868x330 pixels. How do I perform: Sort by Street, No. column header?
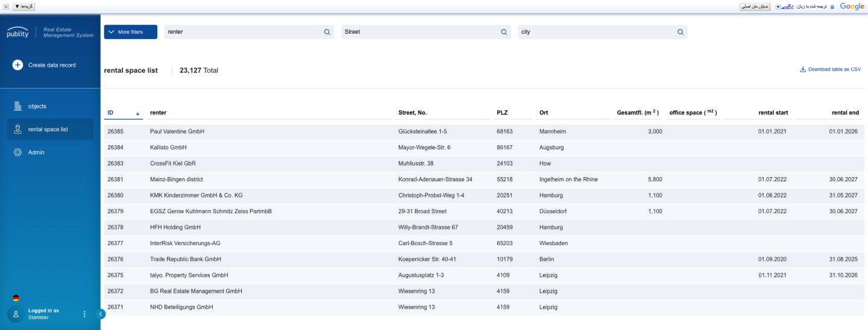[x=412, y=113]
